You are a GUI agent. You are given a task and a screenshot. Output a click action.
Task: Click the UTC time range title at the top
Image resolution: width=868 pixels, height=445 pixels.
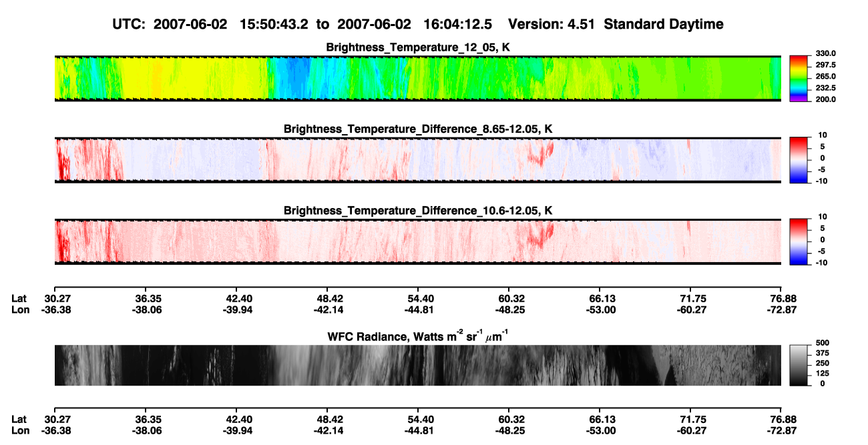coord(418,24)
